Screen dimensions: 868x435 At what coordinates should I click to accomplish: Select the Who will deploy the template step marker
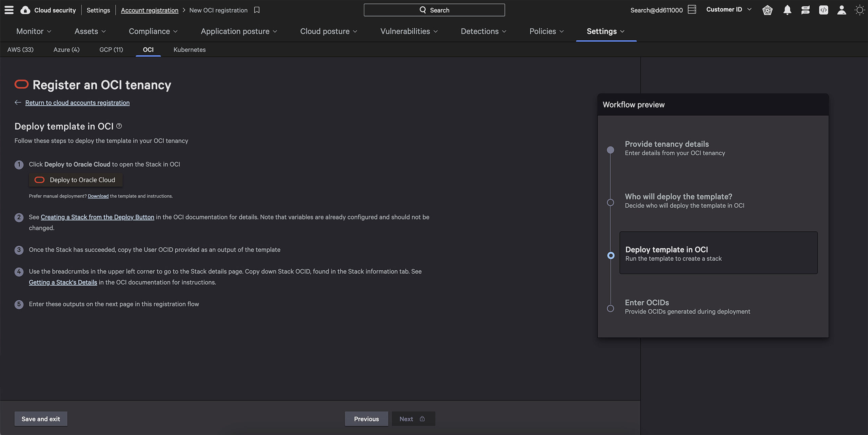pyautogui.click(x=610, y=202)
